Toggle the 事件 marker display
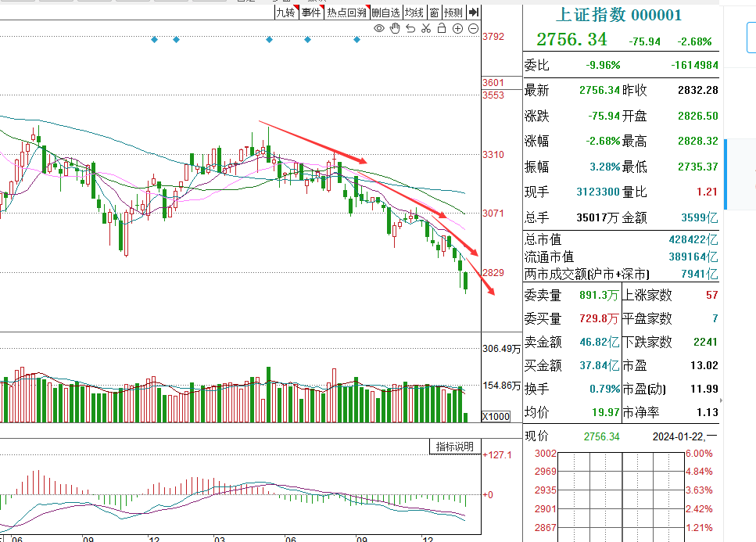 coord(310,12)
